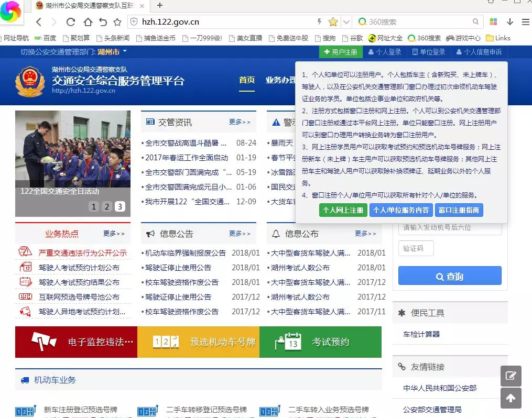Click the police emblem site logo
The width and height of the screenshot is (532, 418).
point(30,82)
